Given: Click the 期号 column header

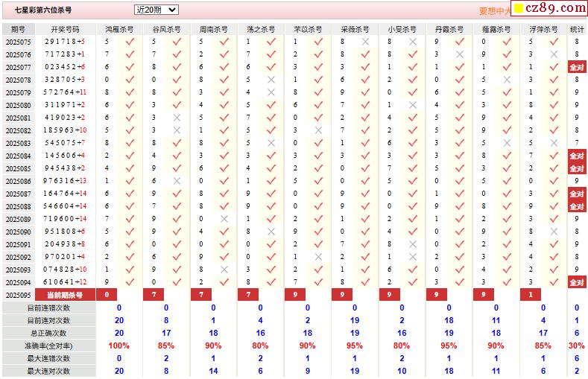Looking at the screenshot, I should [19, 29].
